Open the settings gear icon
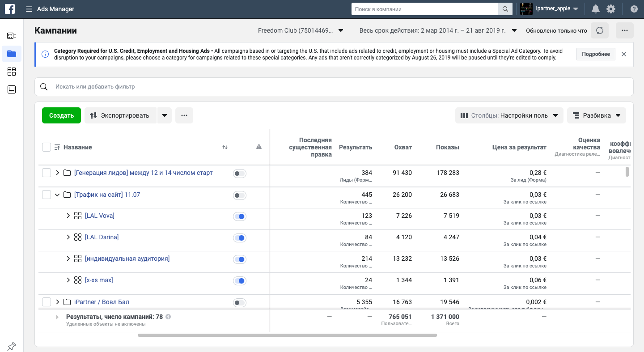 (611, 9)
